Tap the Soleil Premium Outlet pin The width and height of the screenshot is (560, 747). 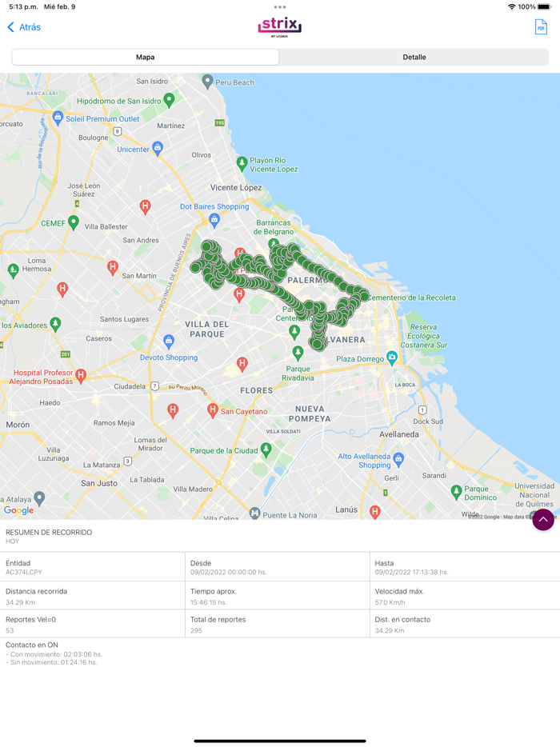pos(58,118)
